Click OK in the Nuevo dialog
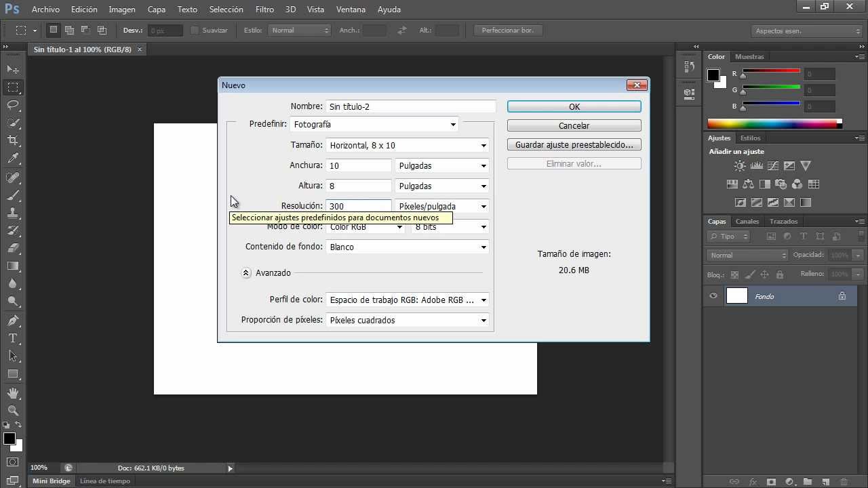 pos(574,106)
